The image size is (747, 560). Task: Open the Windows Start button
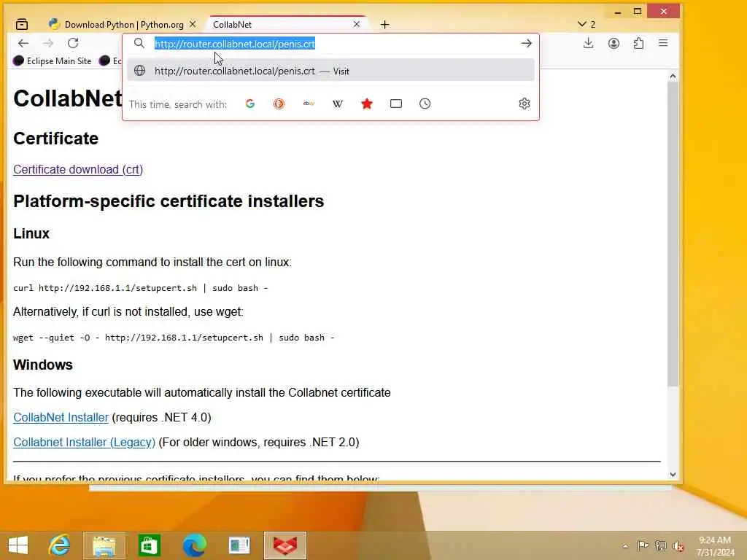pyautogui.click(x=18, y=545)
